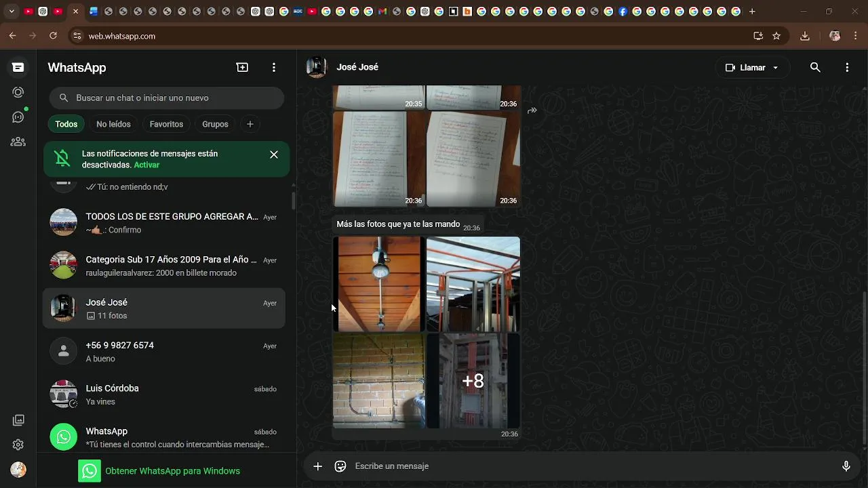Open Chrome three-dot menu

coord(856,36)
